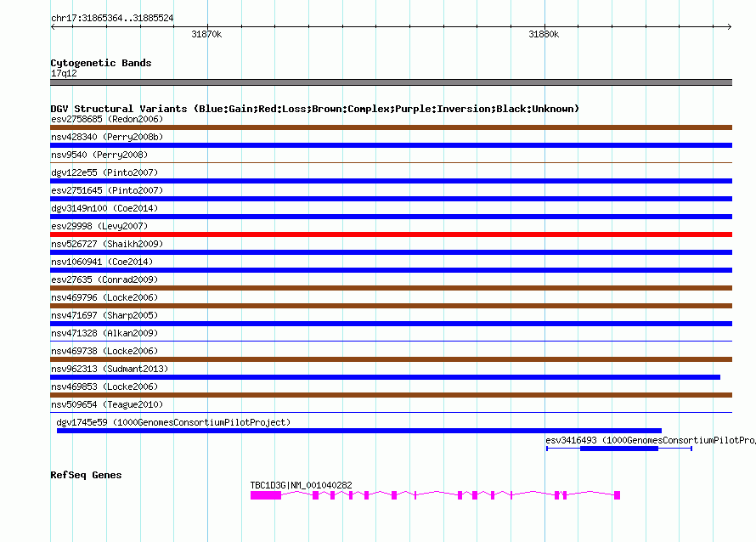The image size is (756, 542).
Task: Open variant label dgv3149n100 (Coe2014)
Action: pos(104,208)
